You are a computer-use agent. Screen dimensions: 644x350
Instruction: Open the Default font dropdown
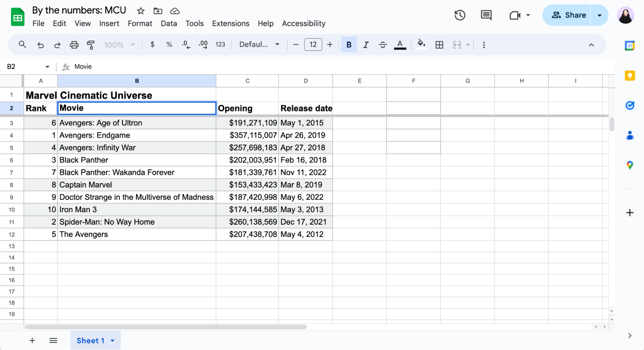(x=259, y=44)
